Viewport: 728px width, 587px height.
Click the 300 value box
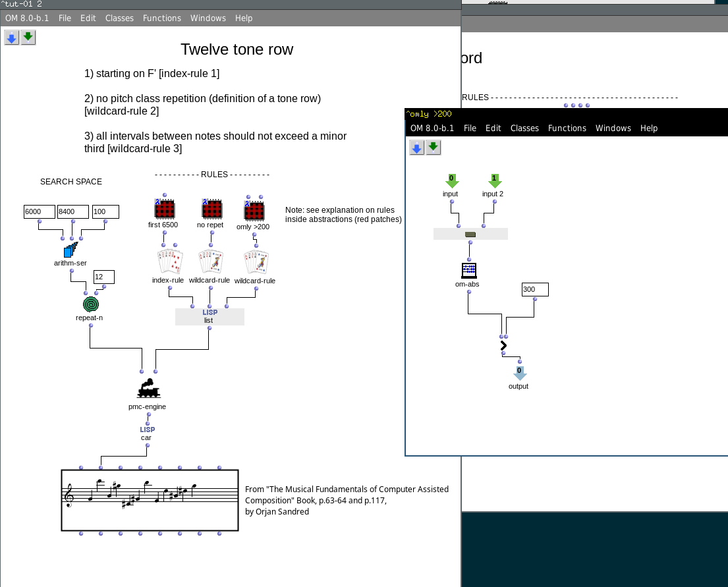(534, 289)
